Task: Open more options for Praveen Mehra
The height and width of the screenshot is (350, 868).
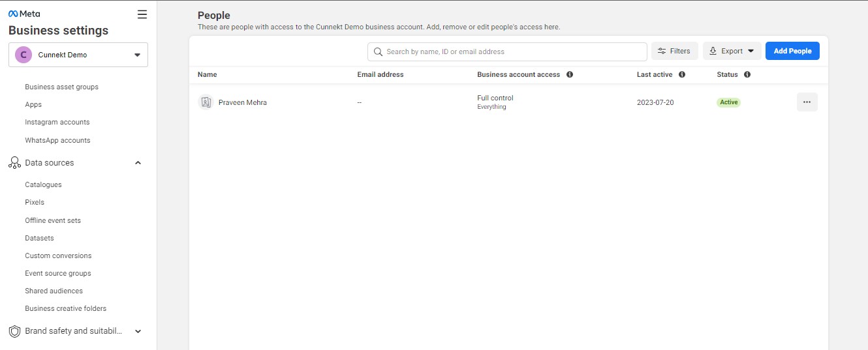Action: (807, 102)
